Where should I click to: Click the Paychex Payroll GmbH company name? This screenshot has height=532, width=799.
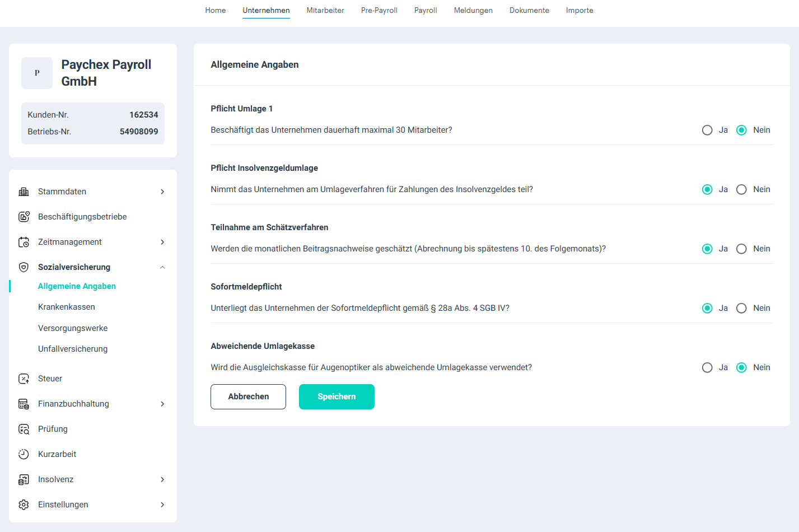pyautogui.click(x=106, y=73)
